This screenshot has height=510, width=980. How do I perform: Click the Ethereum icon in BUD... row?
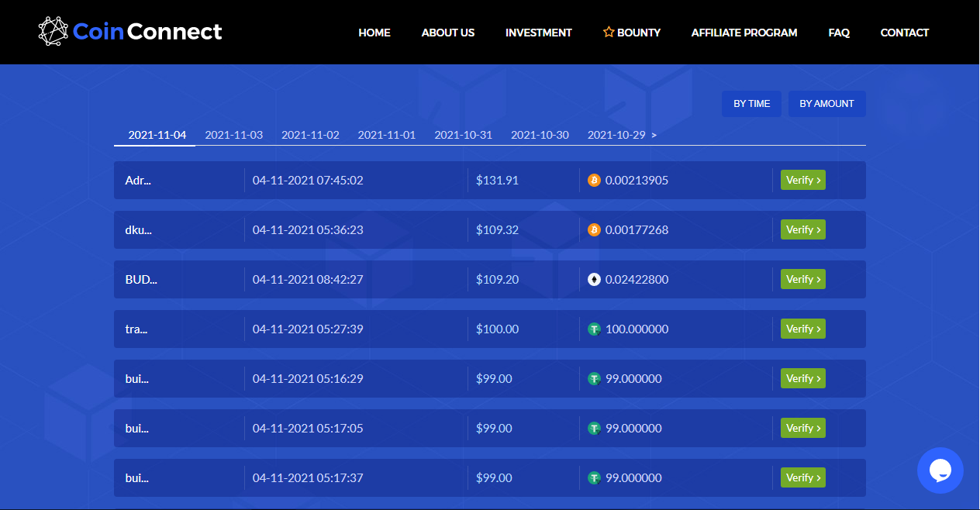[594, 279]
